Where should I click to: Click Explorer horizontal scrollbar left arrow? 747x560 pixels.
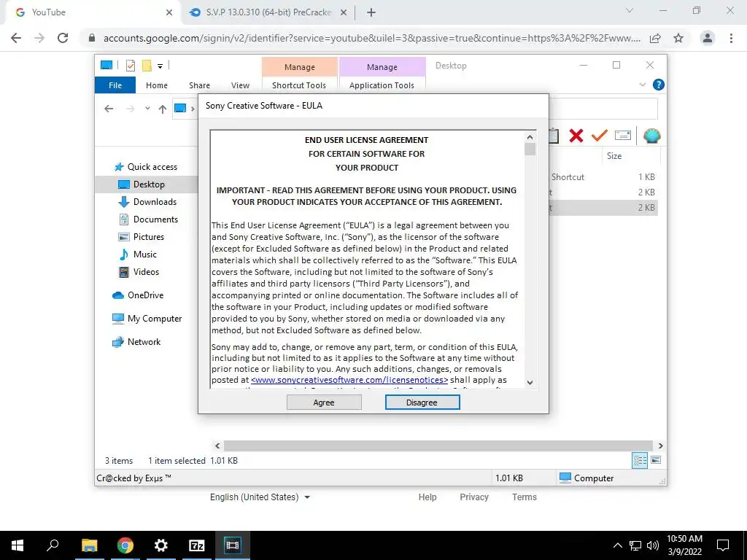[217, 446]
